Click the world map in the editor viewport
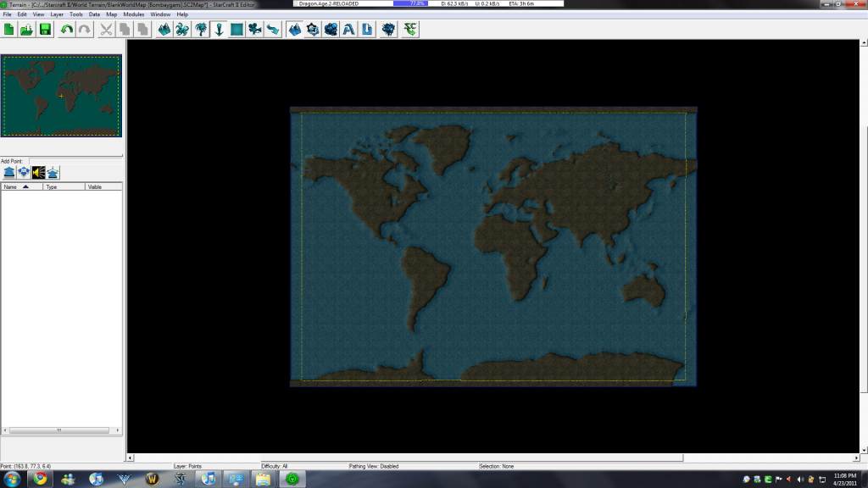Viewport: 868px width, 488px height. pyautogui.click(x=493, y=247)
